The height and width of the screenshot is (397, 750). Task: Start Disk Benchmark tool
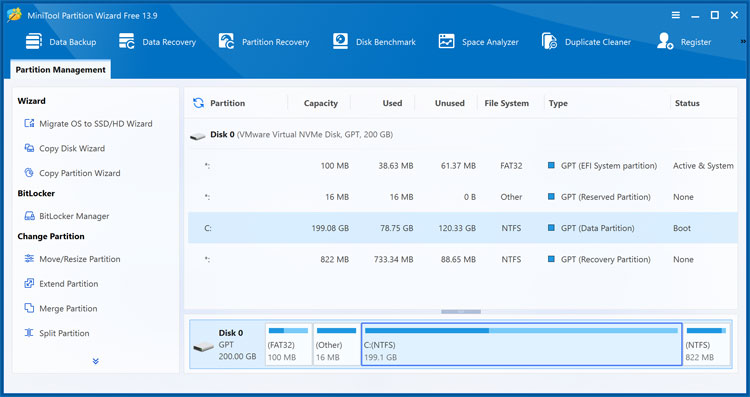pos(340,42)
